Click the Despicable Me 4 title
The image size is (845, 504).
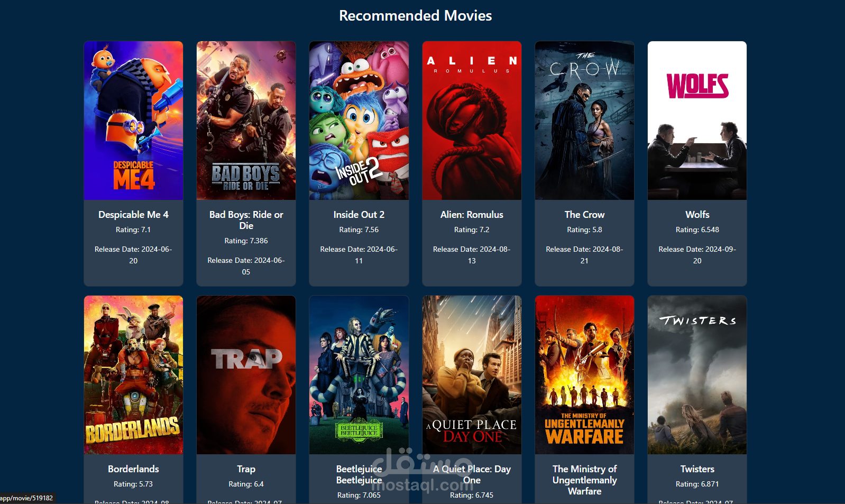pyautogui.click(x=133, y=215)
